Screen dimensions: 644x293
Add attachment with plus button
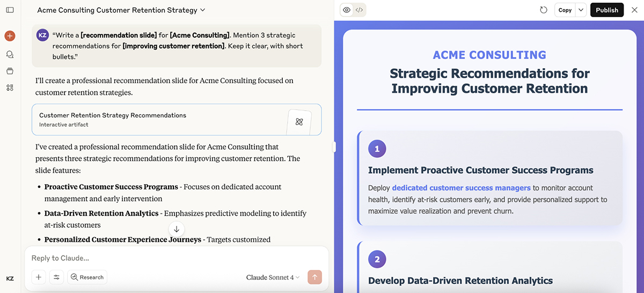[x=38, y=277]
